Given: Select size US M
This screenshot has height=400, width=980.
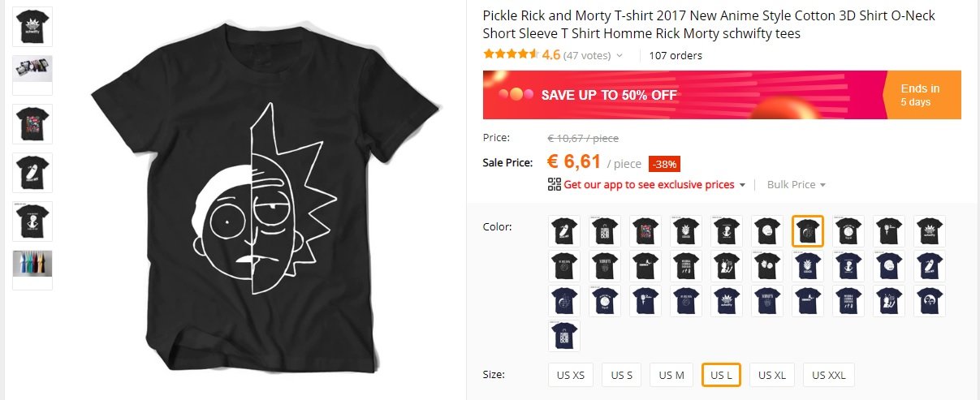Looking at the screenshot, I should tap(671, 375).
